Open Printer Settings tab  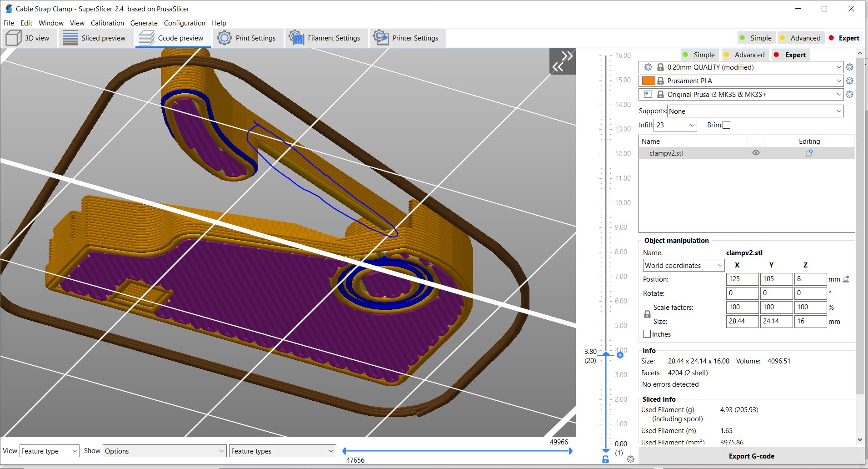408,38
